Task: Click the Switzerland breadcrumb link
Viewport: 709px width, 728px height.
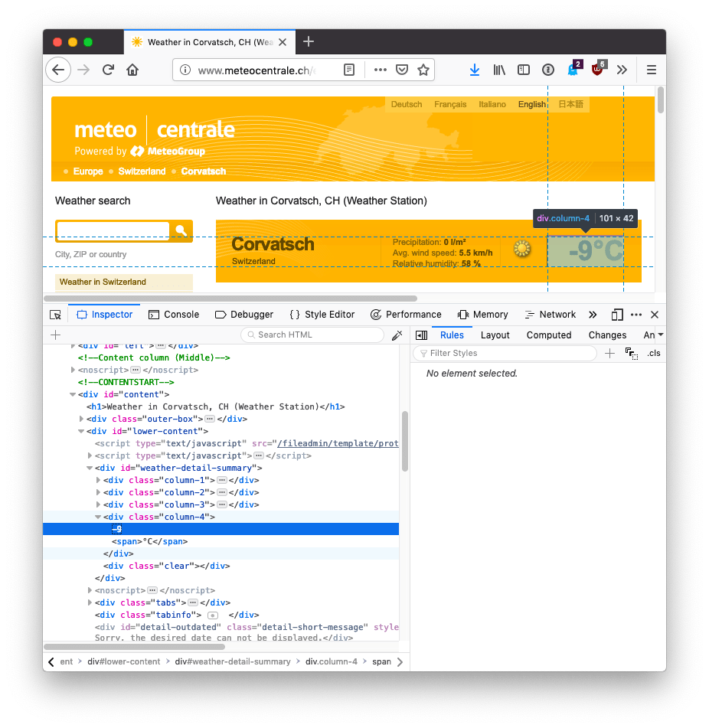Action: pyautogui.click(x=142, y=171)
